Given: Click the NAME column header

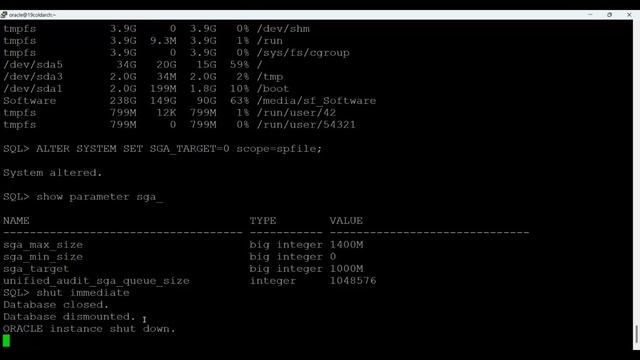Looking at the screenshot, I should pyautogui.click(x=16, y=221).
